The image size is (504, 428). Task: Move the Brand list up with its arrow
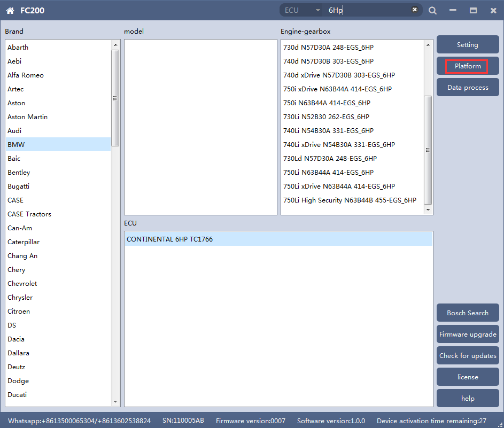(115, 45)
